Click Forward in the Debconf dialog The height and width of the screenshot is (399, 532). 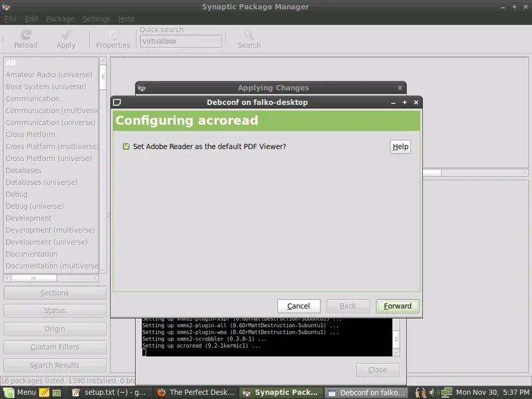pos(397,306)
